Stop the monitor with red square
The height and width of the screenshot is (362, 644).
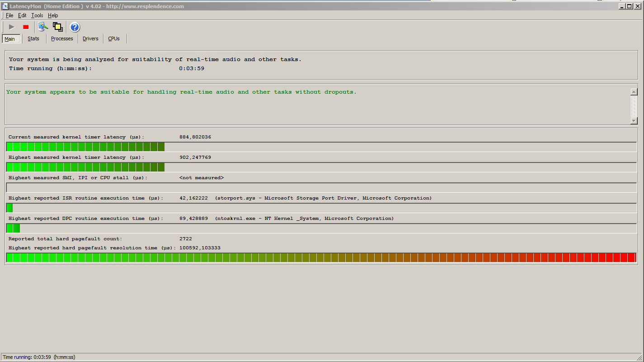(x=26, y=27)
